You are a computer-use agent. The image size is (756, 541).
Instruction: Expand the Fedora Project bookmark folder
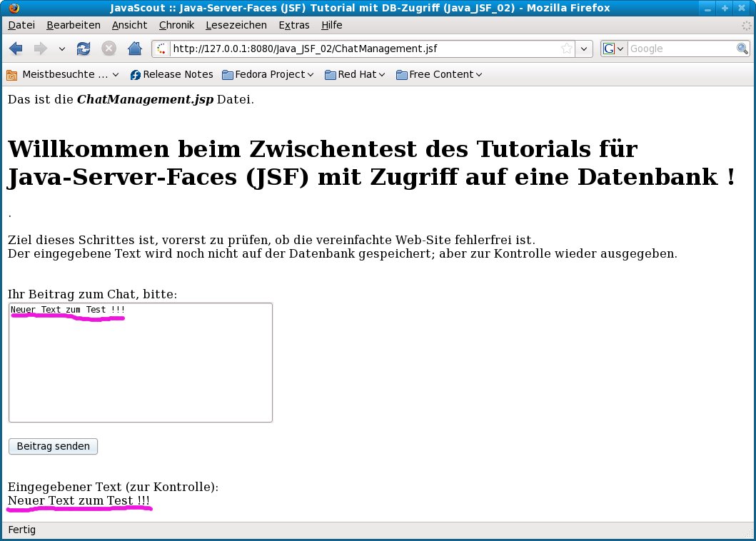[268, 74]
